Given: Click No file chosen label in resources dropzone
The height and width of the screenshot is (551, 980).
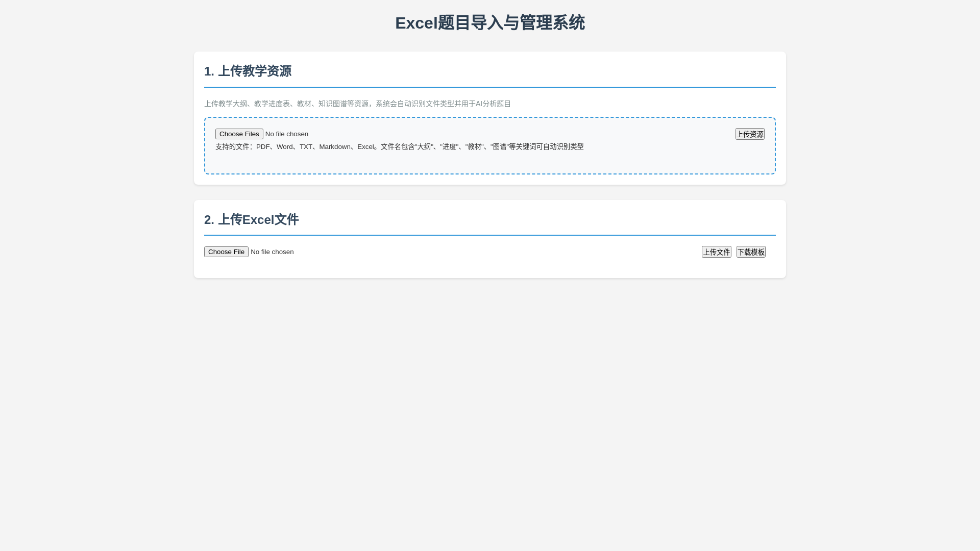Looking at the screenshot, I should 287,134.
